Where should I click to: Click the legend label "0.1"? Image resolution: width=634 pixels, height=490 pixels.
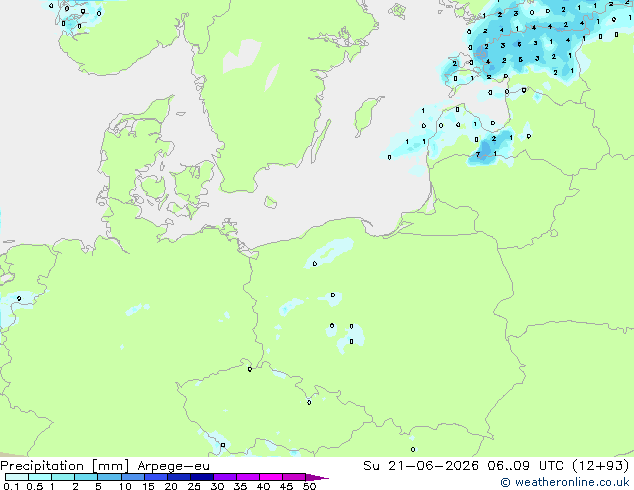point(11,486)
